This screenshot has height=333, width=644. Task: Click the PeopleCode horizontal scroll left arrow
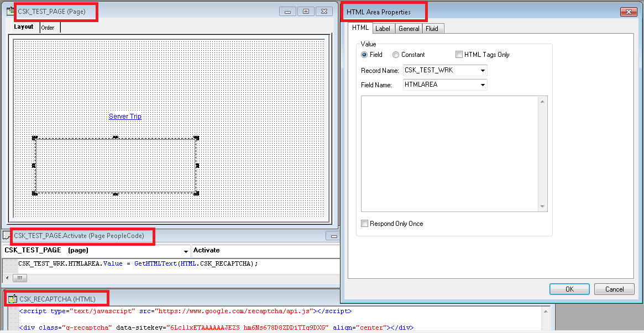point(8,278)
